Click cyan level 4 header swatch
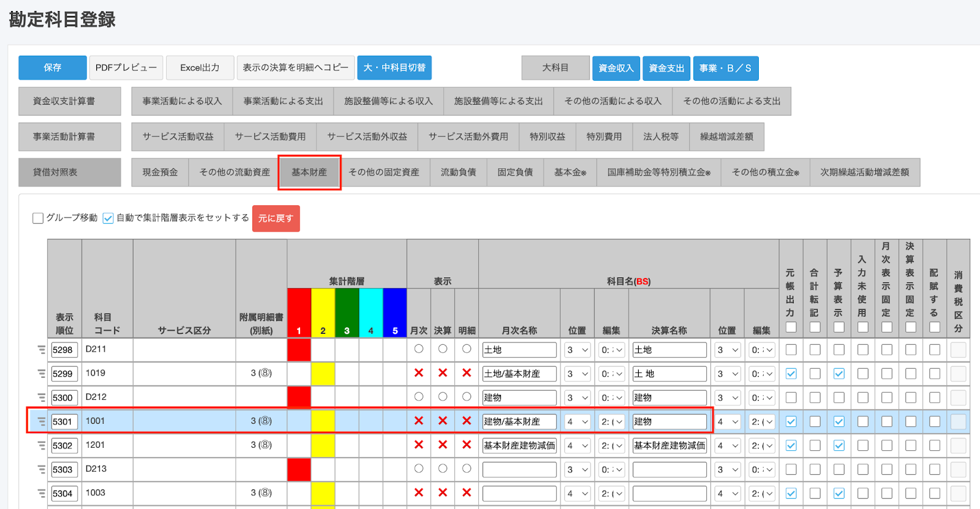The height and width of the screenshot is (509, 980). click(x=371, y=312)
